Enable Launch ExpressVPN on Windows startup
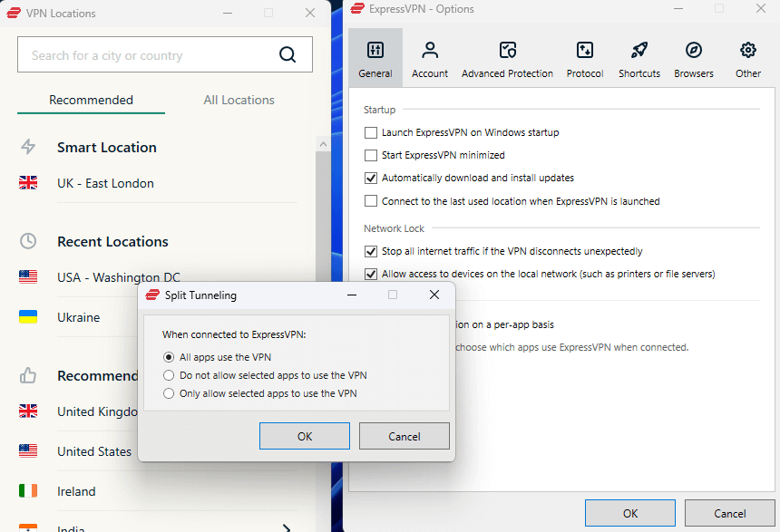This screenshot has width=780, height=532. pos(371,132)
